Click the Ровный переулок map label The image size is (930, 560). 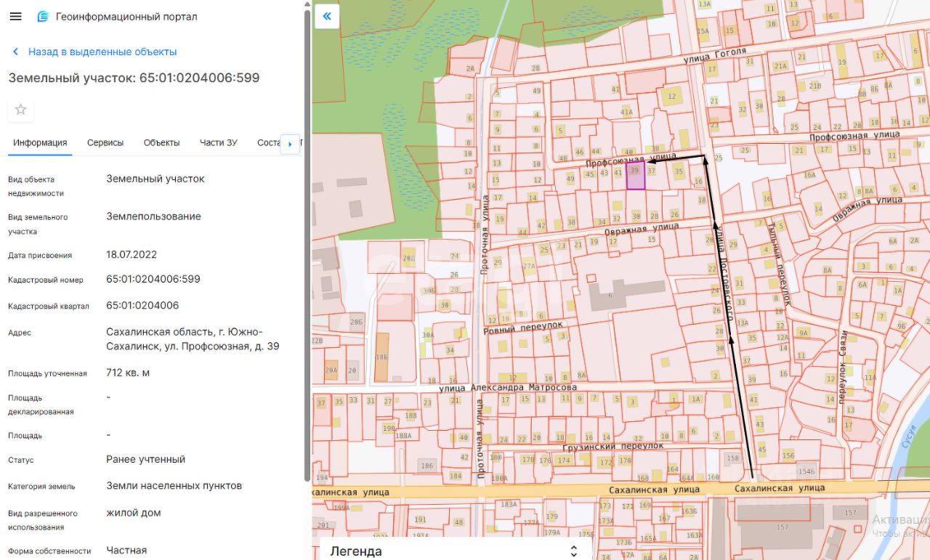pyautogui.click(x=524, y=328)
